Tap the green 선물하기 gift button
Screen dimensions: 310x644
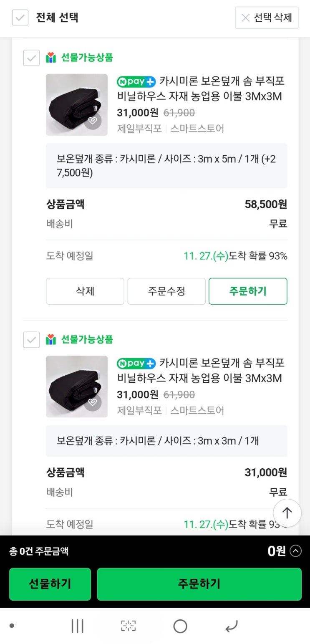point(50,583)
